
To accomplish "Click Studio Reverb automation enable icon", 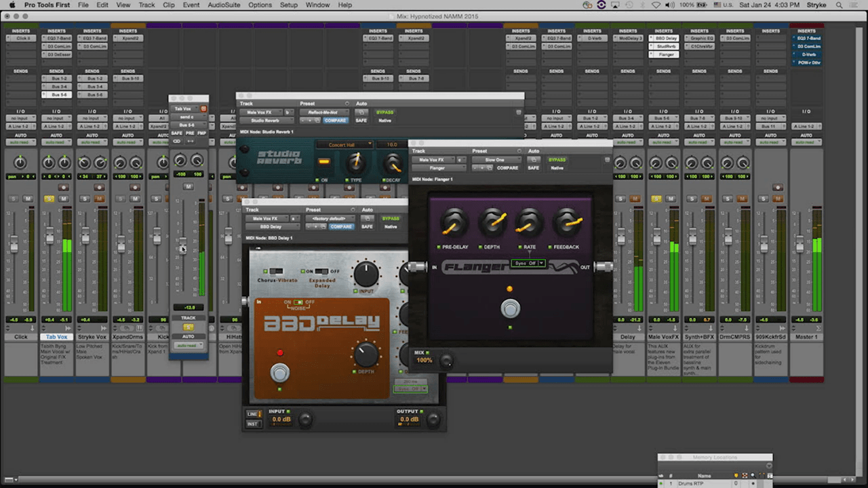I will [x=361, y=113].
